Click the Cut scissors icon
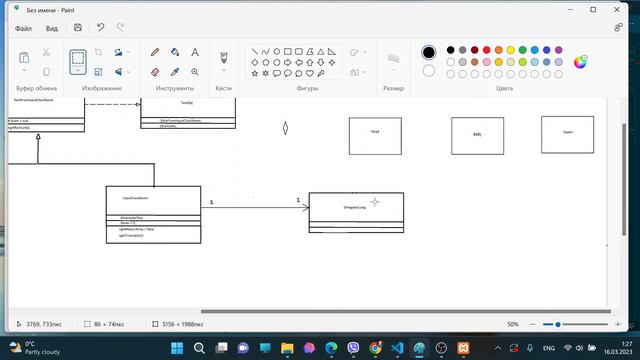The width and height of the screenshot is (640, 360). (x=46, y=52)
